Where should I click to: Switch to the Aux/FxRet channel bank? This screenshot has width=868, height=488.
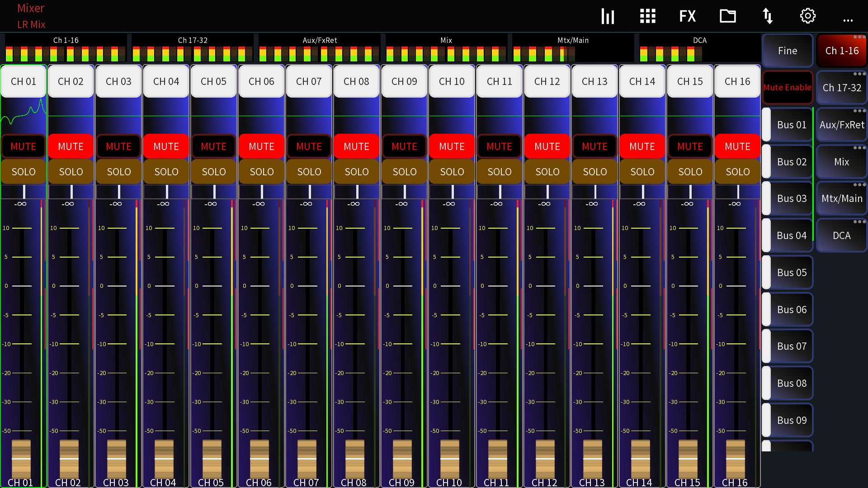click(x=841, y=125)
